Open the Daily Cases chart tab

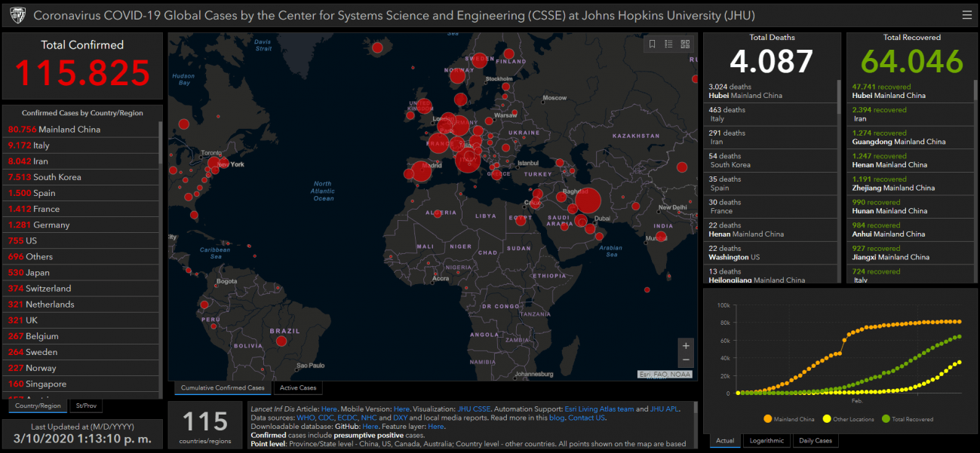(815, 440)
